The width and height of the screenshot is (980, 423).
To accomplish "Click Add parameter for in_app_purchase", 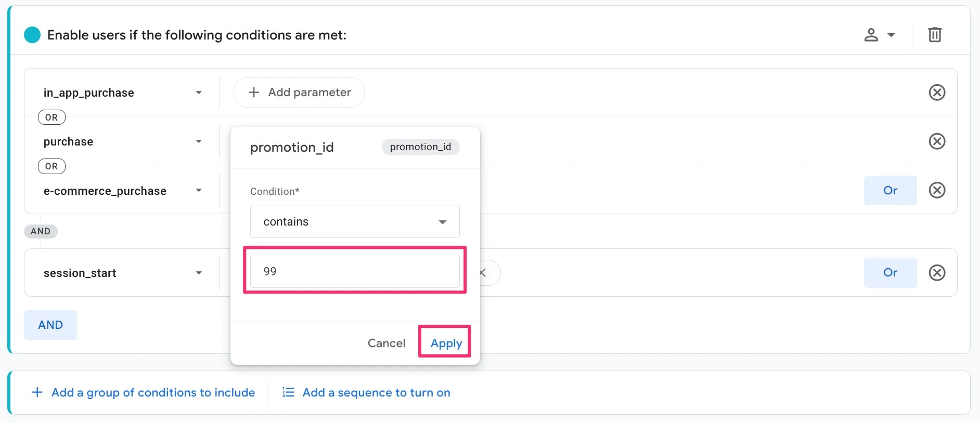I will tap(299, 92).
